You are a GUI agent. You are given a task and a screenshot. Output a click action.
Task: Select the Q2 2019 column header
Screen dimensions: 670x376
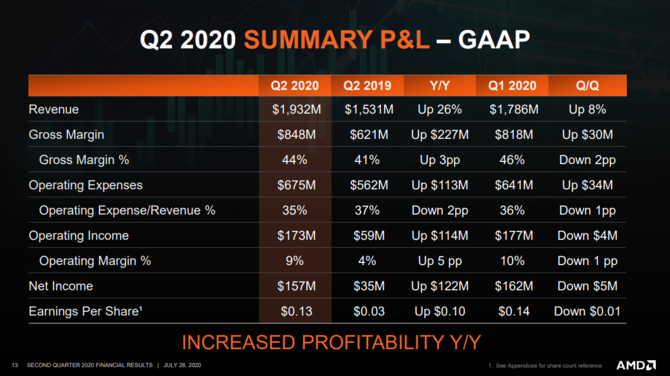coord(367,86)
